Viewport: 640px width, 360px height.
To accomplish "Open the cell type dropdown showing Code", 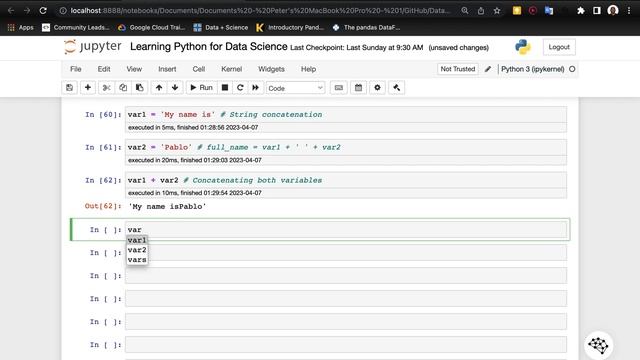I will 296,88.
